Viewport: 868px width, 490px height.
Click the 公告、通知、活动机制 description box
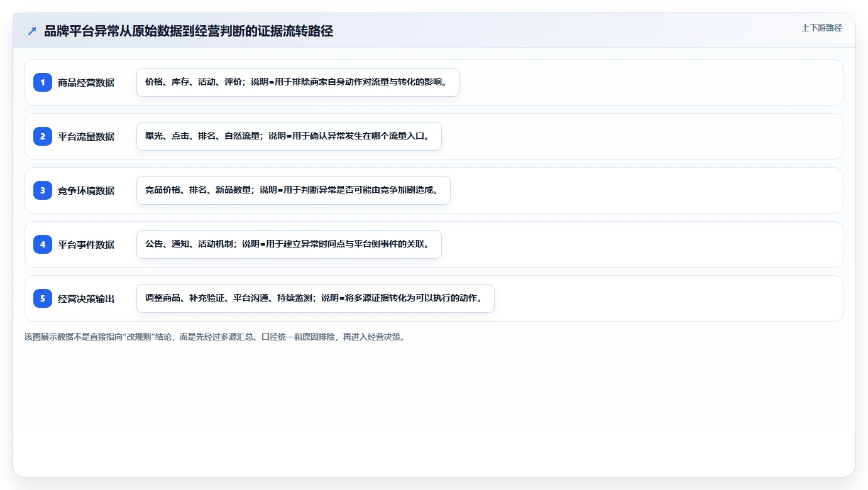click(x=289, y=244)
